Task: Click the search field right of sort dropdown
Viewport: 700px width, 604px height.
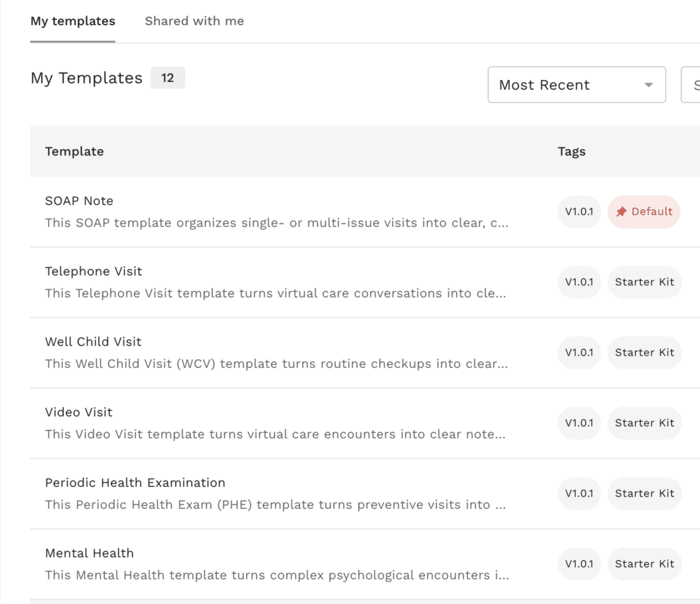Action: pos(691,85)
